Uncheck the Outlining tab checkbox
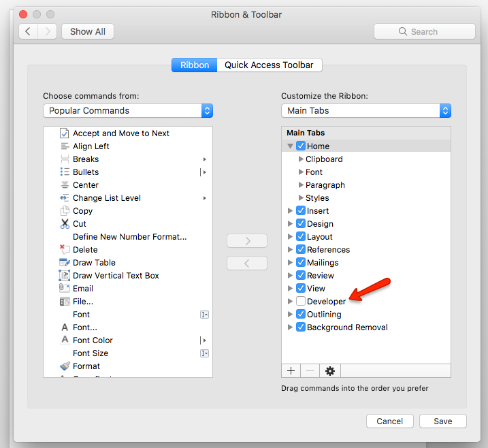Viewport: 488px width, 448px height. [301, 315]
